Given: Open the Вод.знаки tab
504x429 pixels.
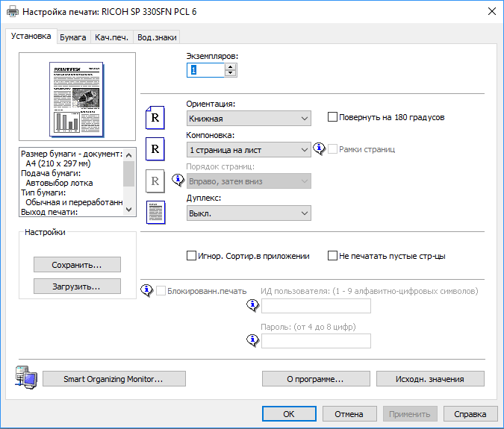Looking at the screenshot, I should (156, 37).
